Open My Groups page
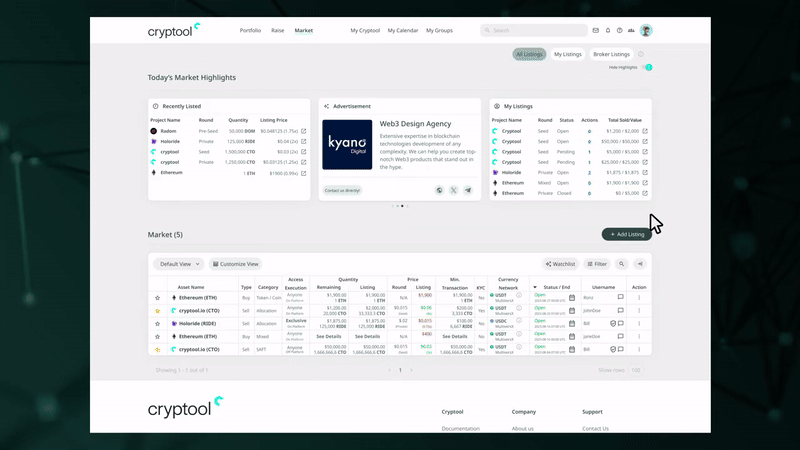 click(439, 31)
